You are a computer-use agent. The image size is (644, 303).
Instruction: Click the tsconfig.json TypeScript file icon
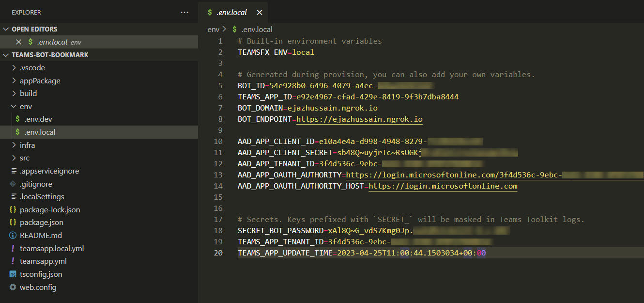[13, 274]
